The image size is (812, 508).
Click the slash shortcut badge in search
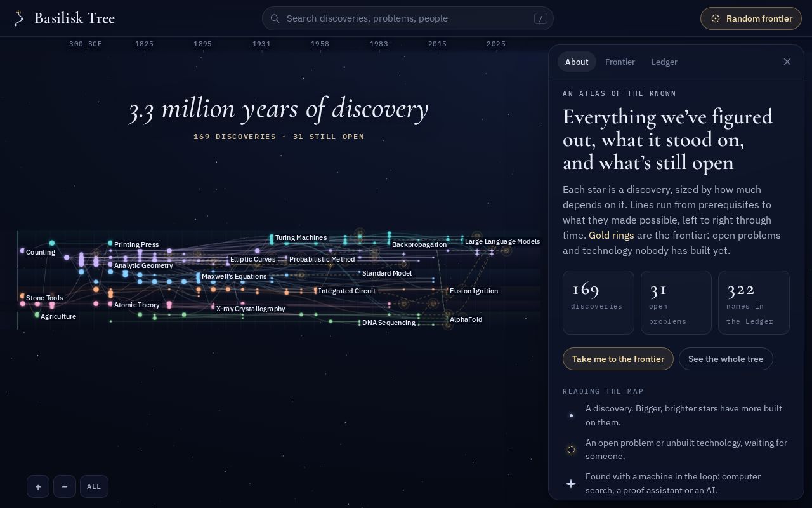coord(540,18)
